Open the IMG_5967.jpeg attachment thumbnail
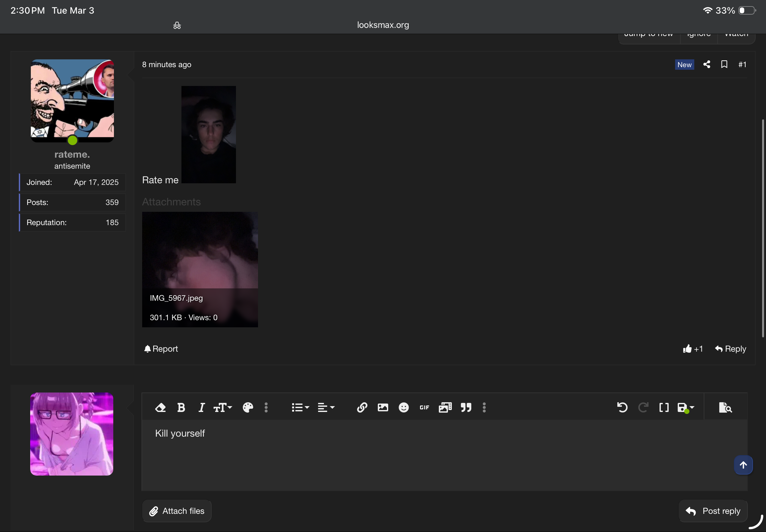The image size is (766, 532). click(200, 269)
